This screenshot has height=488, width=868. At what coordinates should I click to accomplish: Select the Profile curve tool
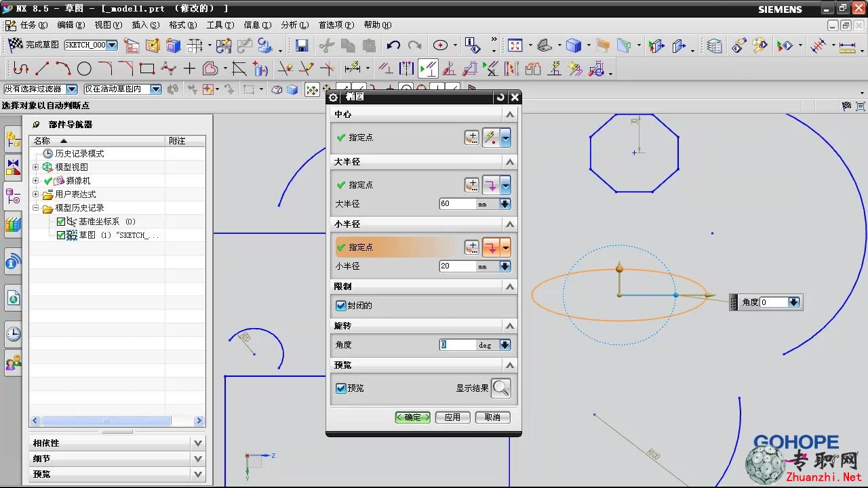[20, 68]
